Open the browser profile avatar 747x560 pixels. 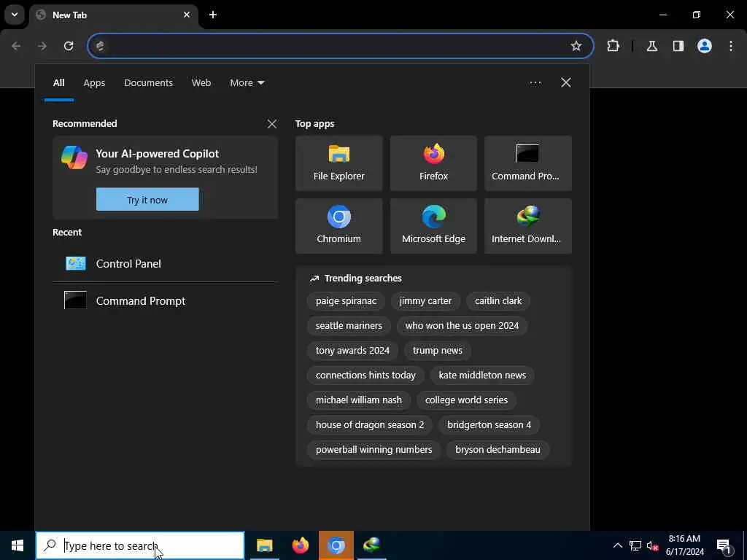(x=705, y=46)
